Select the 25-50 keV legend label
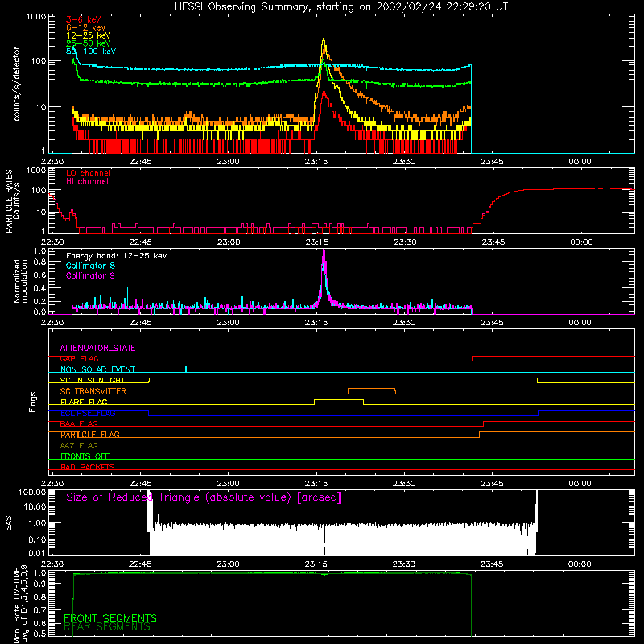 [x=89, y=43]
